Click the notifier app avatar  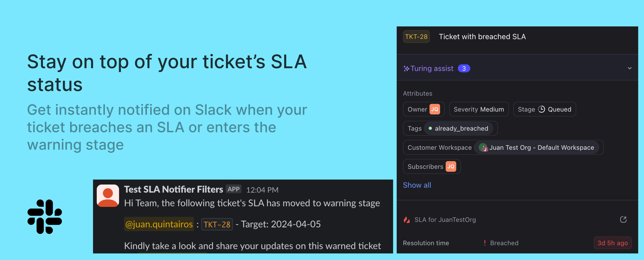pyautogui.click(x=108, y=195)
